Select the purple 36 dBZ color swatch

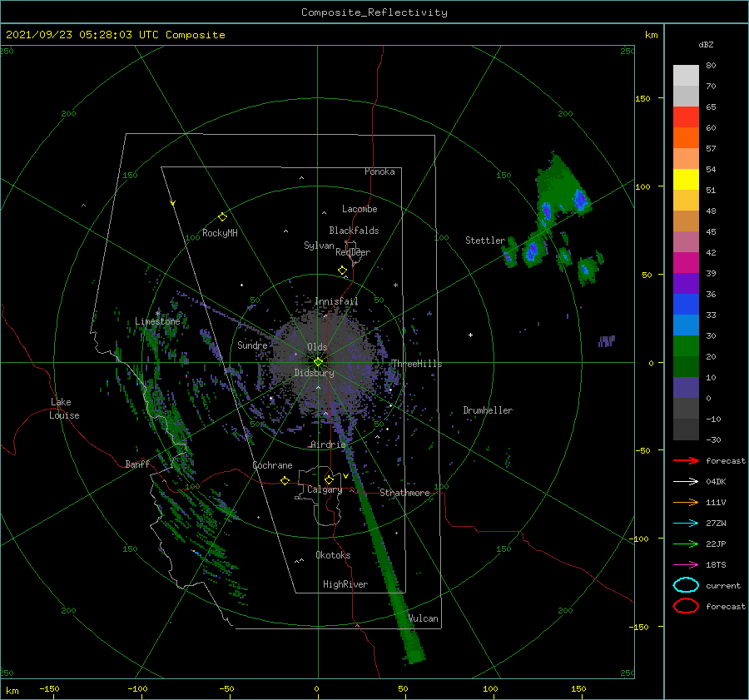(686, 283)
